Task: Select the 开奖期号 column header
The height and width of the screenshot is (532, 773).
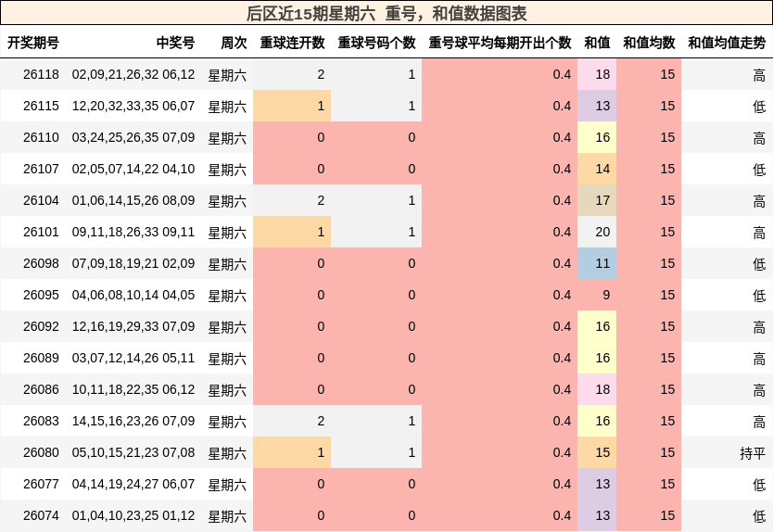Action: (33, 43)
